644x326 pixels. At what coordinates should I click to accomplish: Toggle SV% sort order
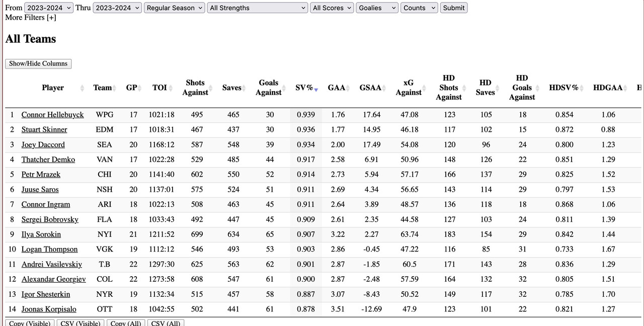(x=305, y=88)
